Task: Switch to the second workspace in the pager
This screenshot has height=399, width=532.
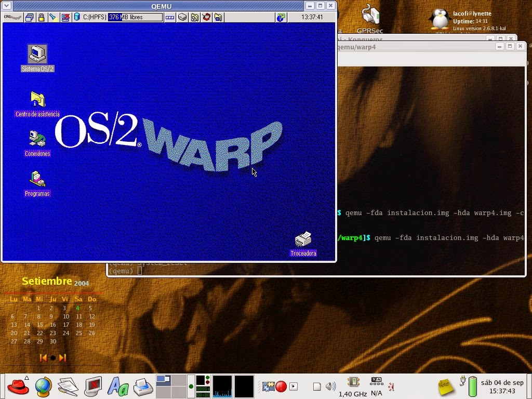Action: tap(179, 380)
